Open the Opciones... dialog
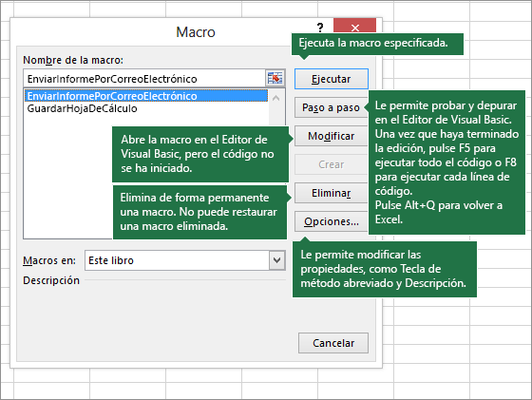The image size is (532, 400). click(x=331, y=221)
